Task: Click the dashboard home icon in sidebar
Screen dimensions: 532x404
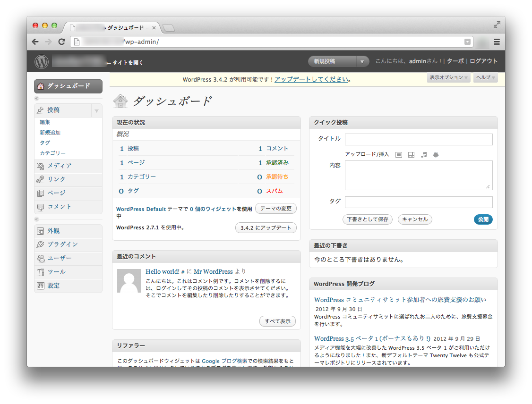Action: [41, 86]
